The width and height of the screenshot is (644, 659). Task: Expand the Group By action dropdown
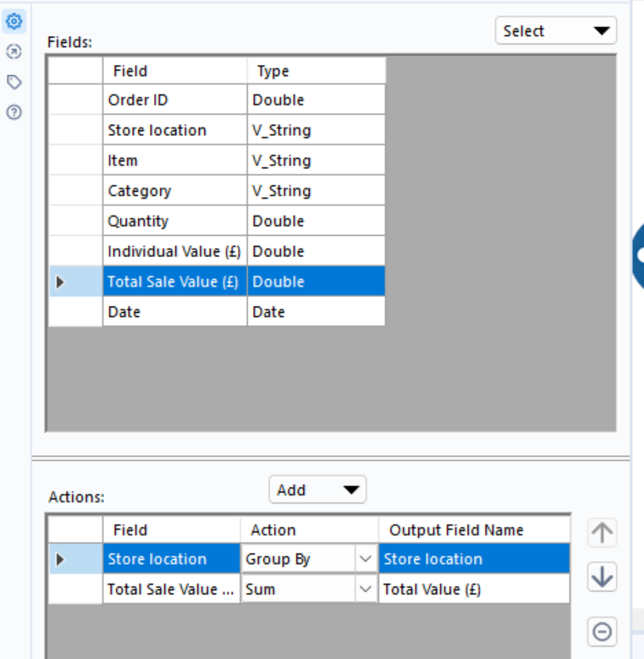(365, 559)
